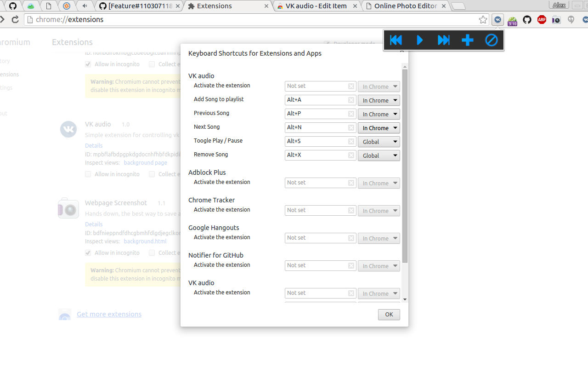Image resolution: width=588 pixels, height=368 pixels.
Task: Open scope dropdown for Add Song to playlist
Action: (379, 100)
